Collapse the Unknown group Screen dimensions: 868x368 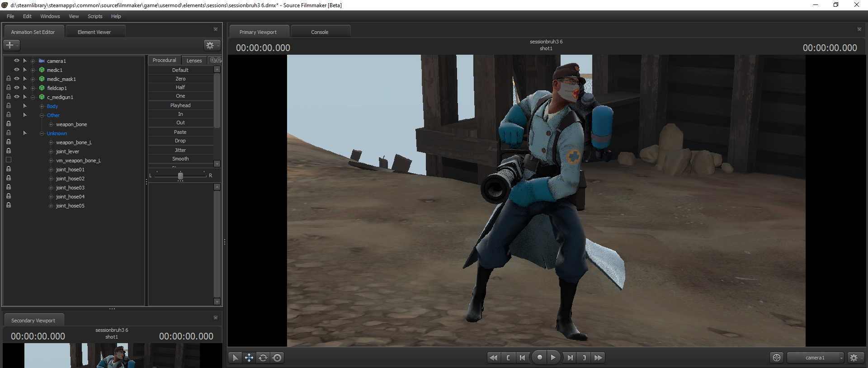(42, 133)
